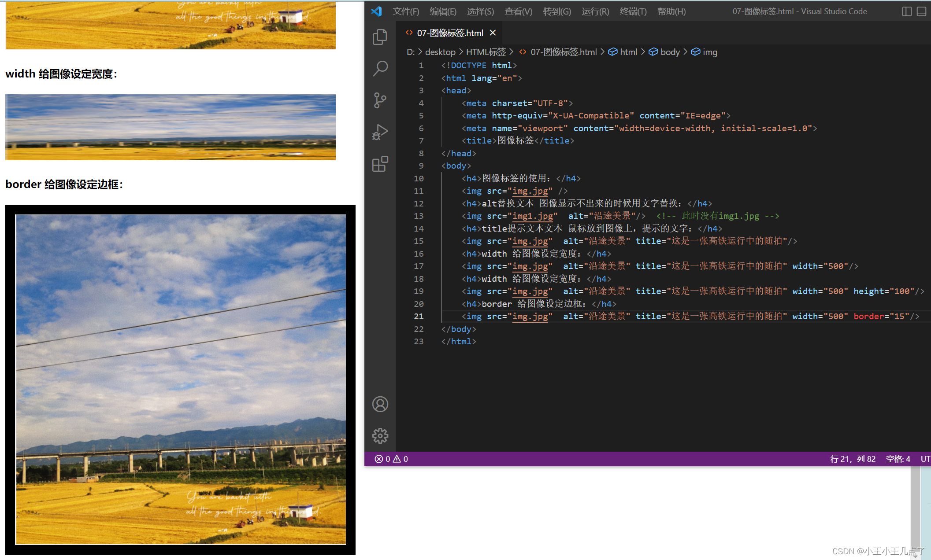Open the Source Control view
Image resolution: width=931 pixels, height=560 pixels.
click(380, 100)
